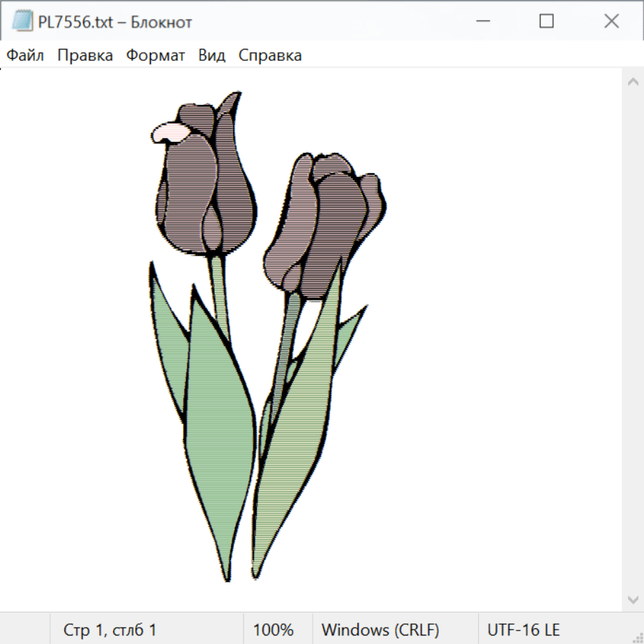Click the UTF-16 LE encoding indicator
The width and height of the screenshot is (644, 644).
tap(524, 630)
